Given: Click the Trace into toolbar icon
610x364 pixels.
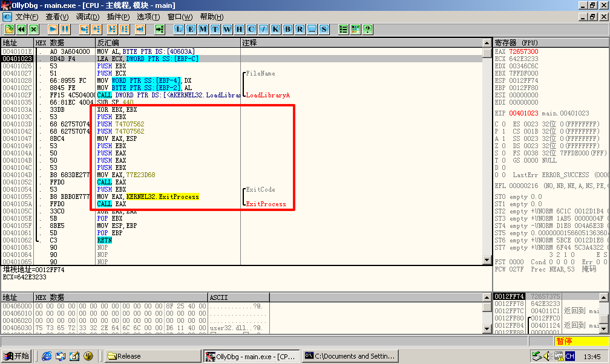Looking at the screenshot, I should click(112, 29).
